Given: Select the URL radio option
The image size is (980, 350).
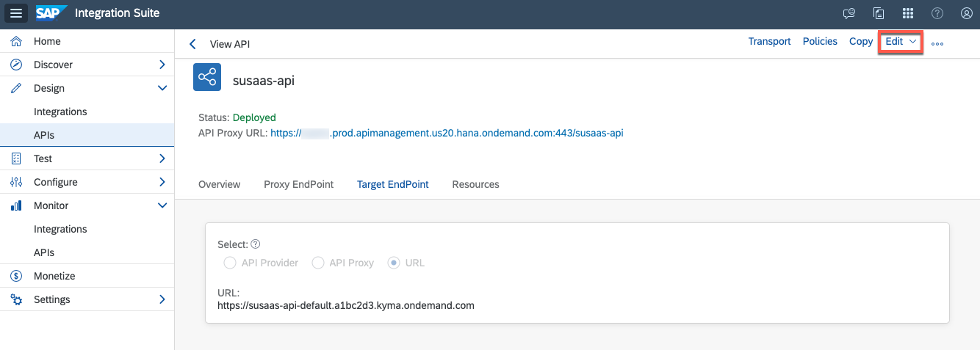Looking at the screenshot, I should [x=394, y=263].
